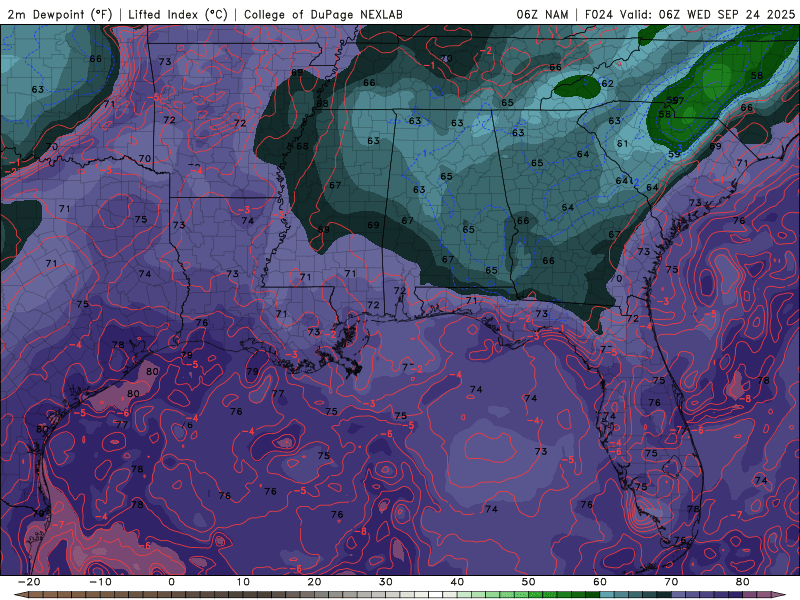Click the "70" label on the color scale
This screenshot has width=800, height=600.
pyautogui.click(x=671, y=582)
